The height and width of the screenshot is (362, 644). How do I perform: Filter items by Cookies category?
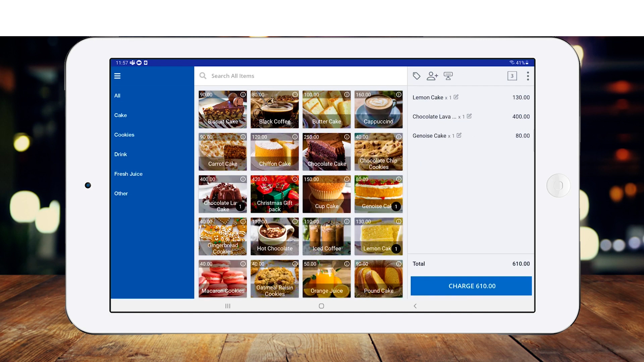[124, 135]
